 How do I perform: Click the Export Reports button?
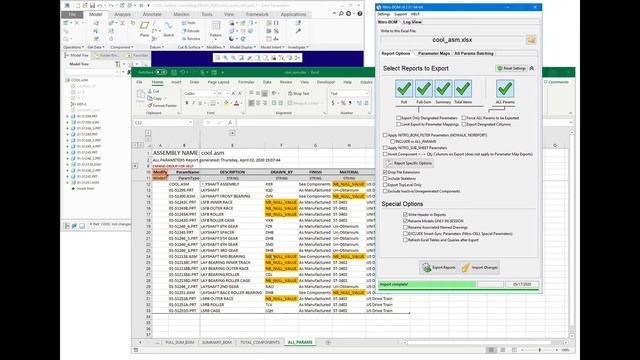439,267
